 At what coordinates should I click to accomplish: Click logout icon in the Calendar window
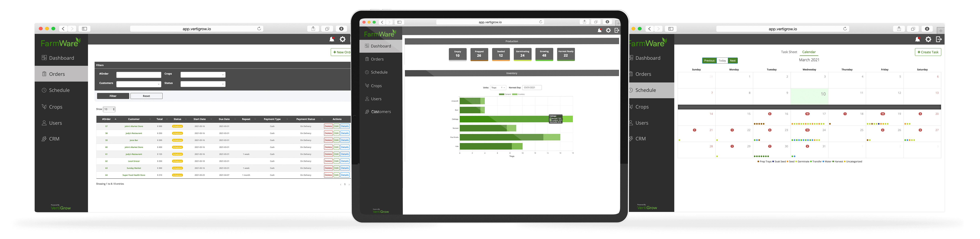[x=939, y=39]
